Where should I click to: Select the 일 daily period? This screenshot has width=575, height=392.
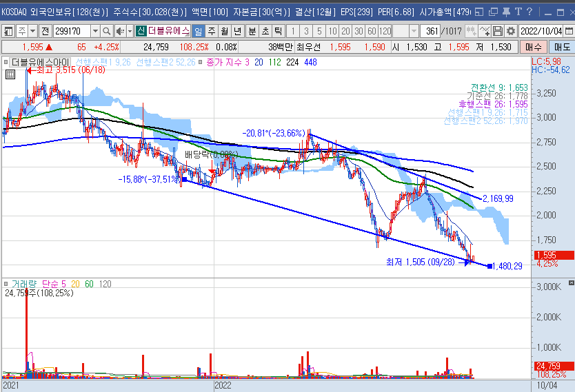coord(199,31)
